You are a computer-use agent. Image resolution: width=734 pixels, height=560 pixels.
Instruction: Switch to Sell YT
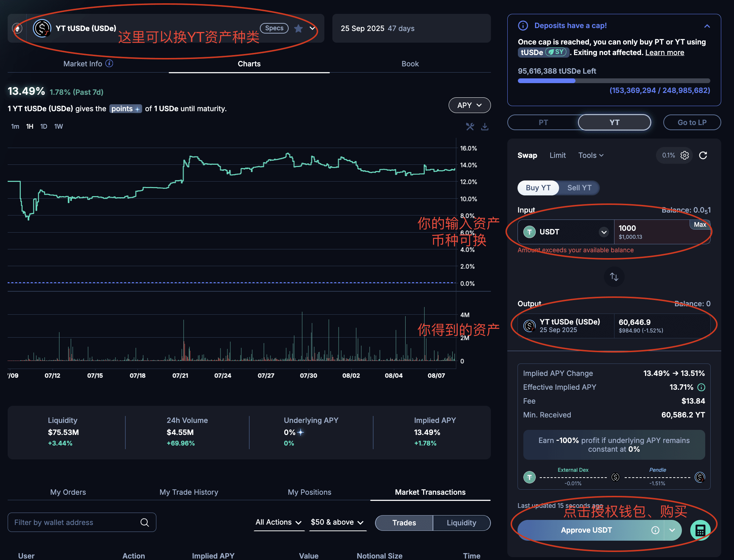coord(579,188)
